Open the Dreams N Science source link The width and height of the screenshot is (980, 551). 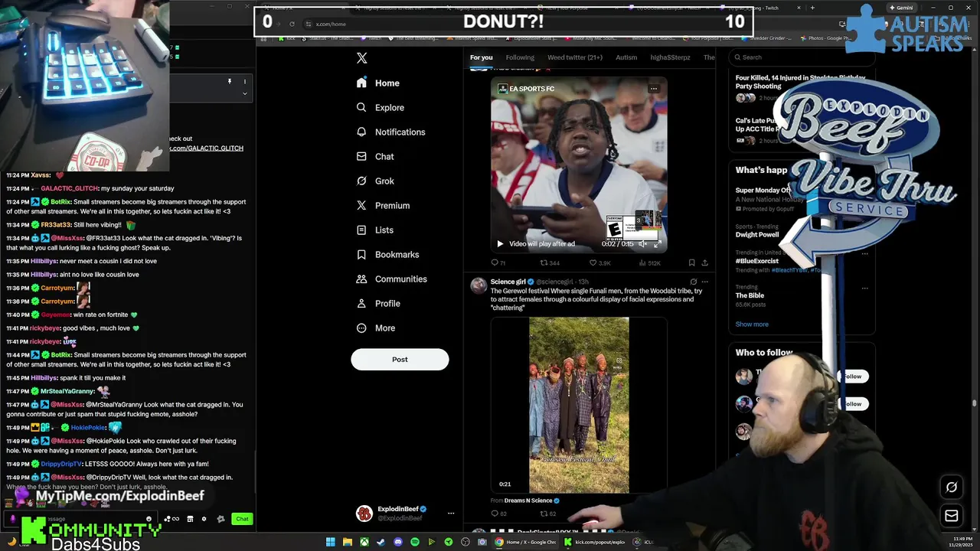528,500
